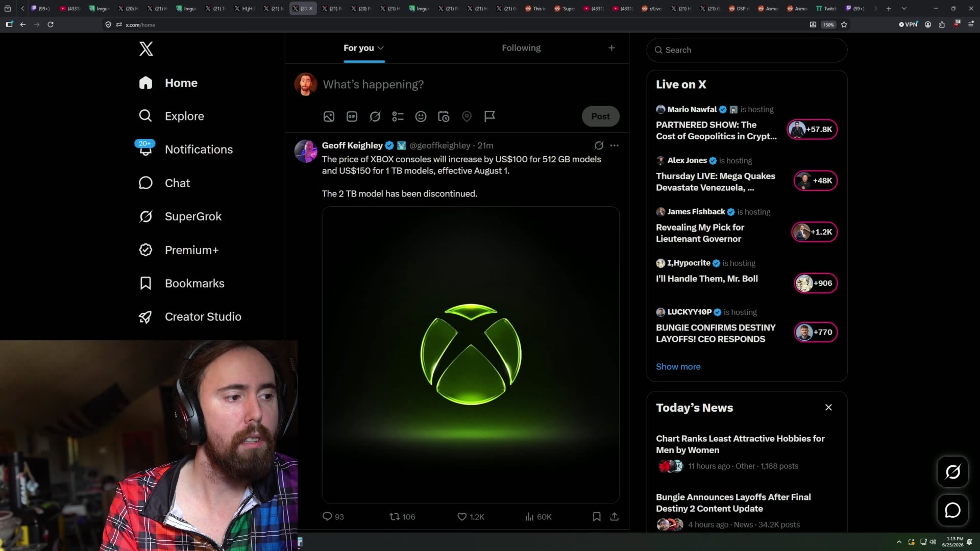Open the taskbar clock 1:13 PM
Screen dimensions: 980x551
tap(952, 542)
